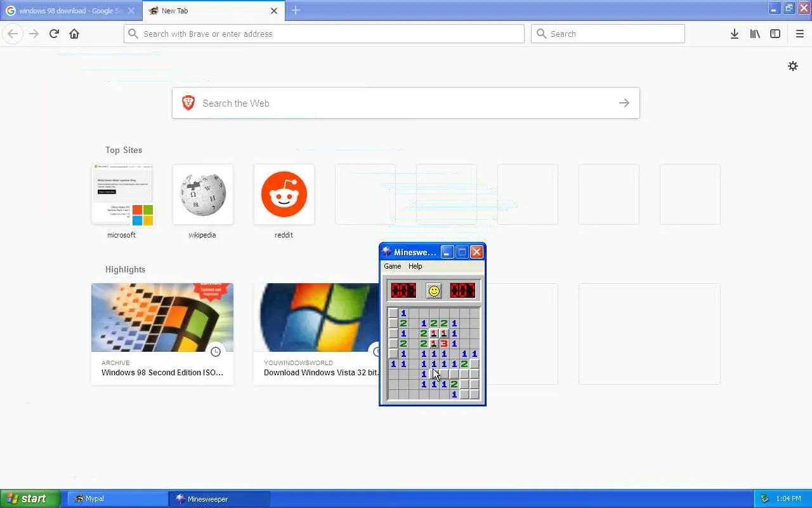Click the browser Back arrow button
This screenshot has width=812, height=508.
(13, 34)
